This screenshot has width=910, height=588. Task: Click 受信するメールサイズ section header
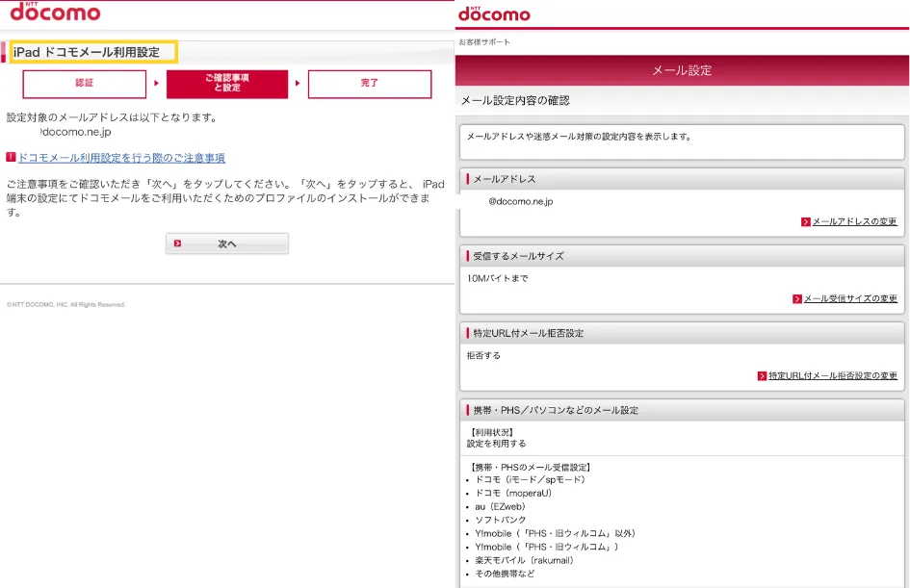click(682, 256)
